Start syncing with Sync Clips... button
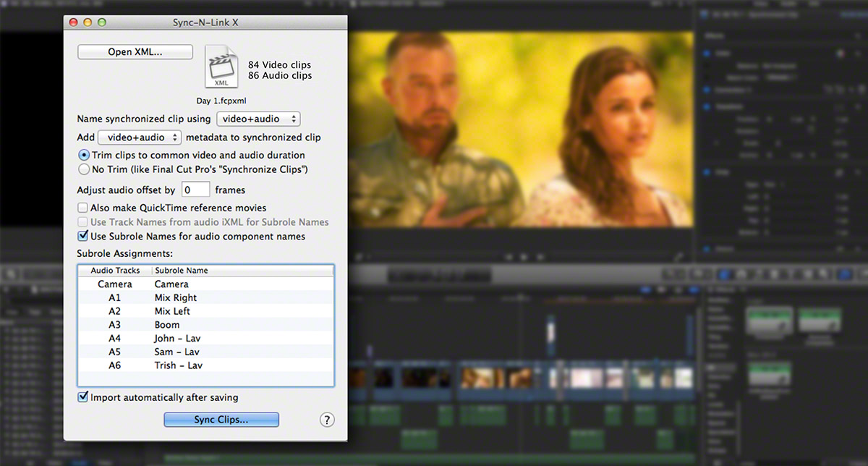Viewport: 868px width, 466px height. pos(221,420)
